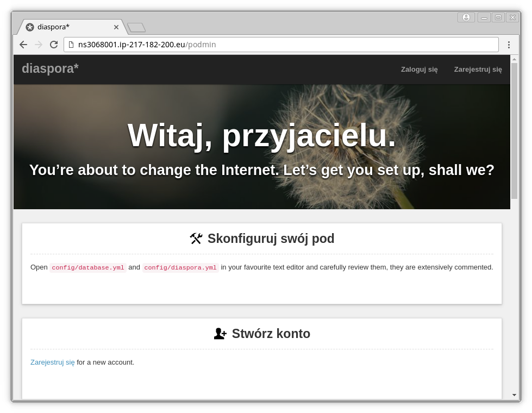Click the back navigation arrow
The image size is (532, 413).
pyautogui.click(x=23, y=44)
